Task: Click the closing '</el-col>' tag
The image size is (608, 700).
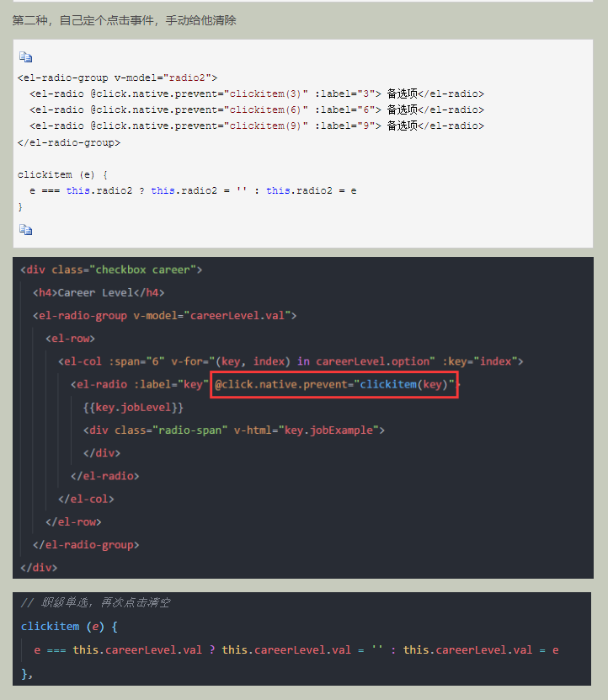Action: (x=86, y=499)
